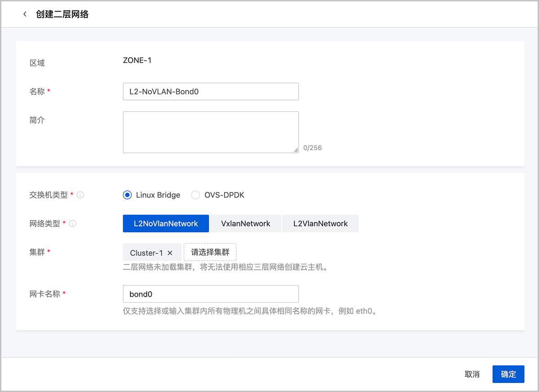Image resolution: width=539 pixels, height=392 pixels.
Task: Choose L2NoVlanNetwork network type
Action: pyautogui.click(x=166, y=224)
